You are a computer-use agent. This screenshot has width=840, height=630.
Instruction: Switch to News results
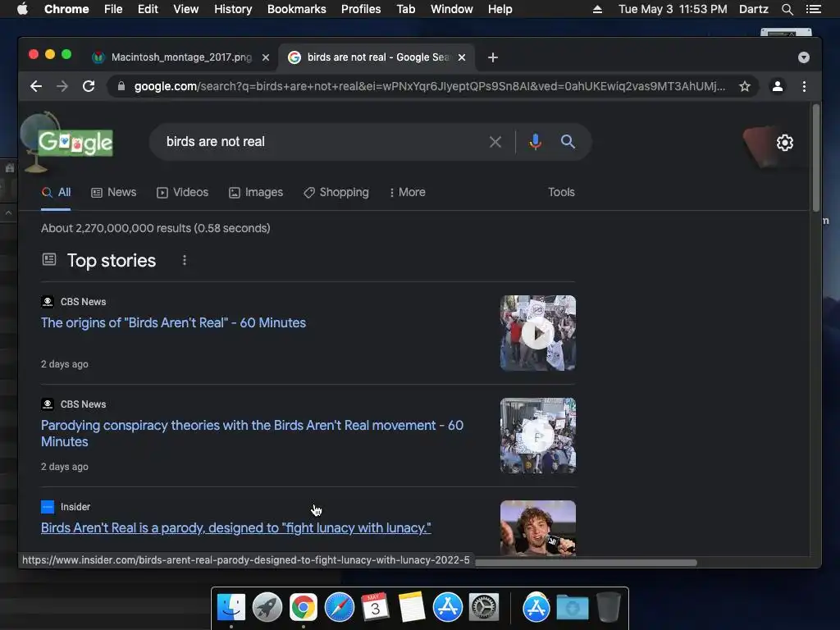click(113, 192)
